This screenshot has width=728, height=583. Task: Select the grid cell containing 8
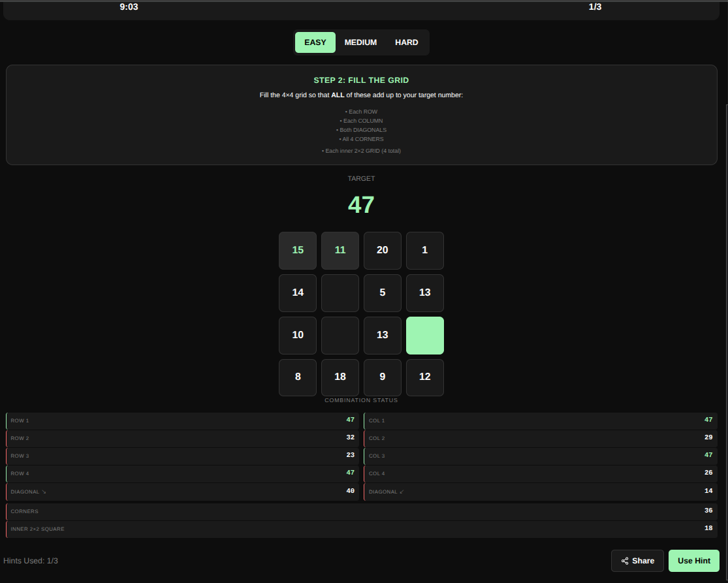pyautogui.click(x=297, y=377)
